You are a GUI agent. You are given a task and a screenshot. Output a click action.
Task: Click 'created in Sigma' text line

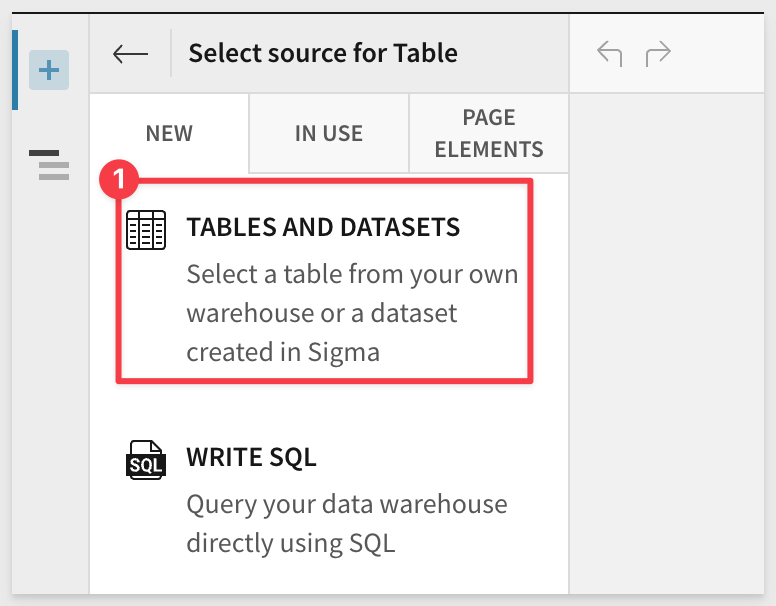(283, 352)
